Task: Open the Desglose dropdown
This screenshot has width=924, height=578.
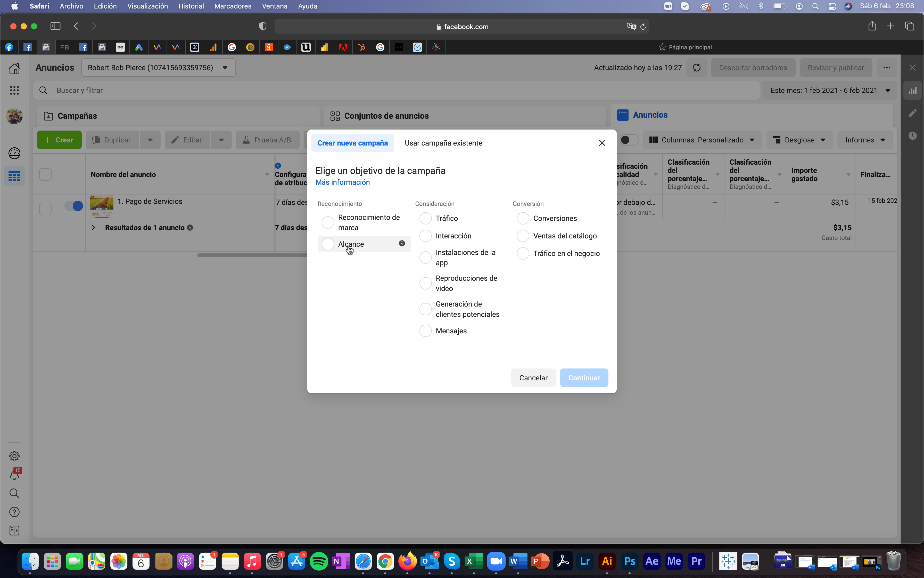Action: point(799,140)
